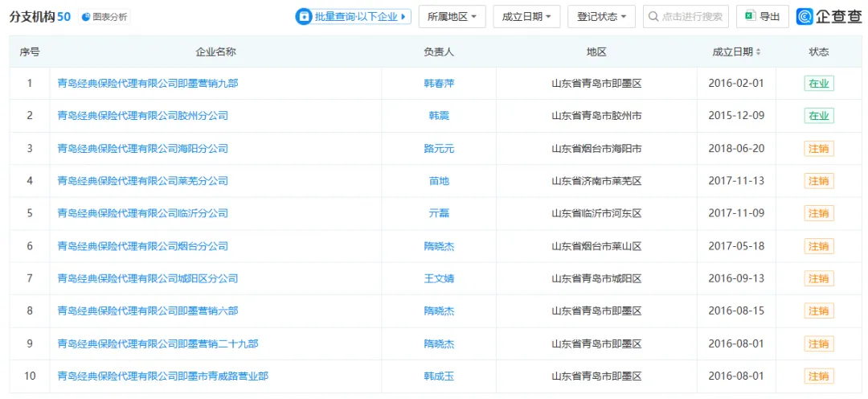Open 青岛经典保险代理有限公司即墨营销六部 link
868x399 pixels.
click(148, 311)
